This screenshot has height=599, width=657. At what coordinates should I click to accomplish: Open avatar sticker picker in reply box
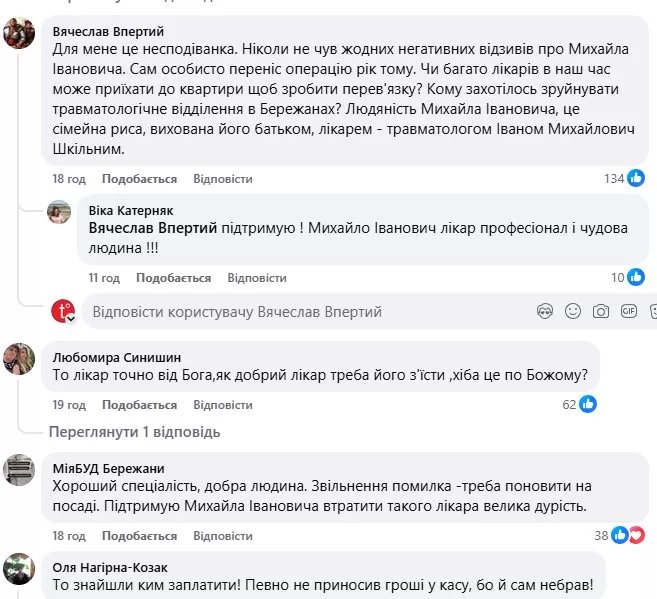[x=545, y=312]
